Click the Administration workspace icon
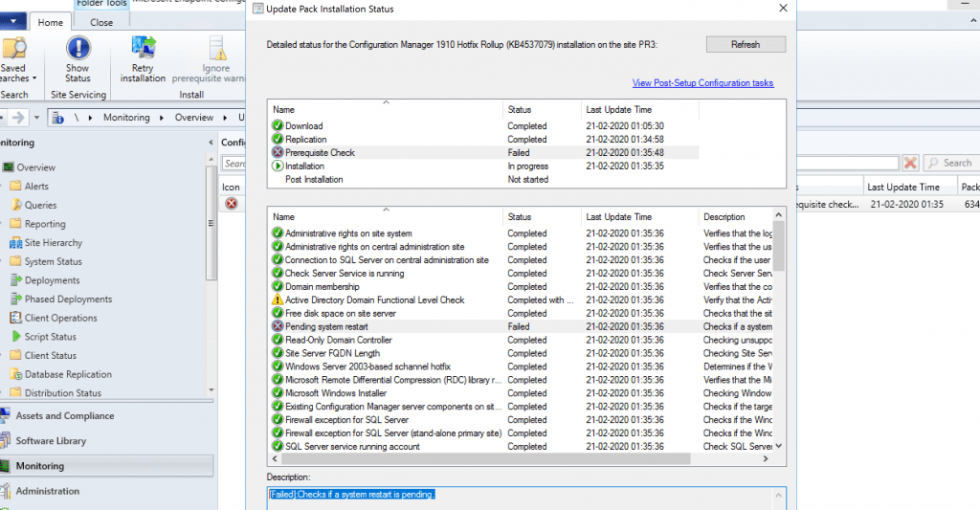Screen dimensions: 980x510 [6, 491]
